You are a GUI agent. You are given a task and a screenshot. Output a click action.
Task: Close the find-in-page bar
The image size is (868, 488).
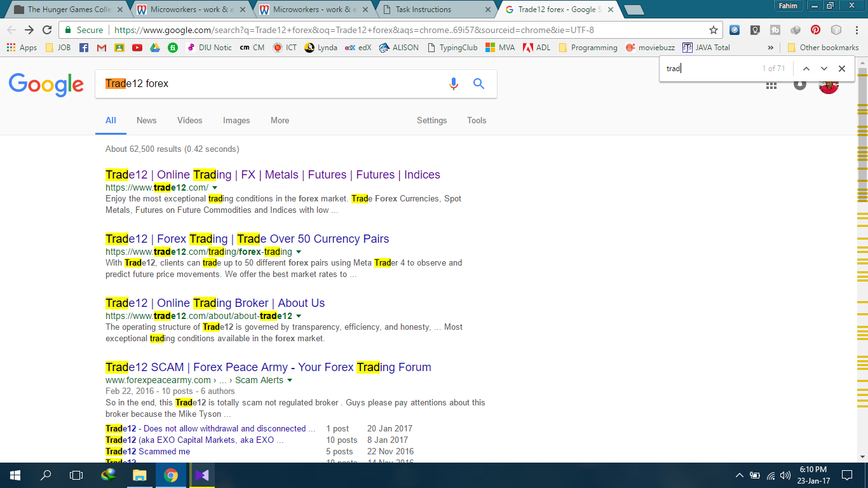coord(842,69)
